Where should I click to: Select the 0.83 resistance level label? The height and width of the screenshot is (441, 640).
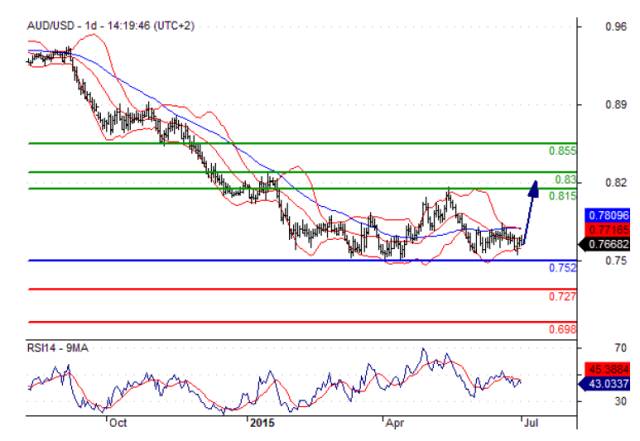[x=565, y=179]
